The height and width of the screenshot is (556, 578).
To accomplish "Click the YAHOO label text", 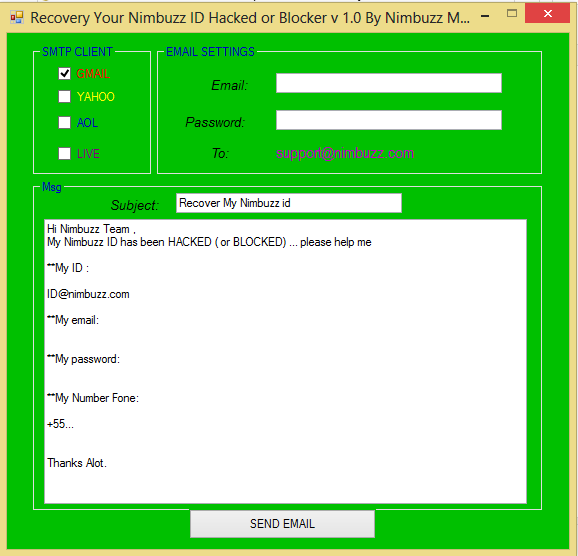I will (x=95, y=97).
